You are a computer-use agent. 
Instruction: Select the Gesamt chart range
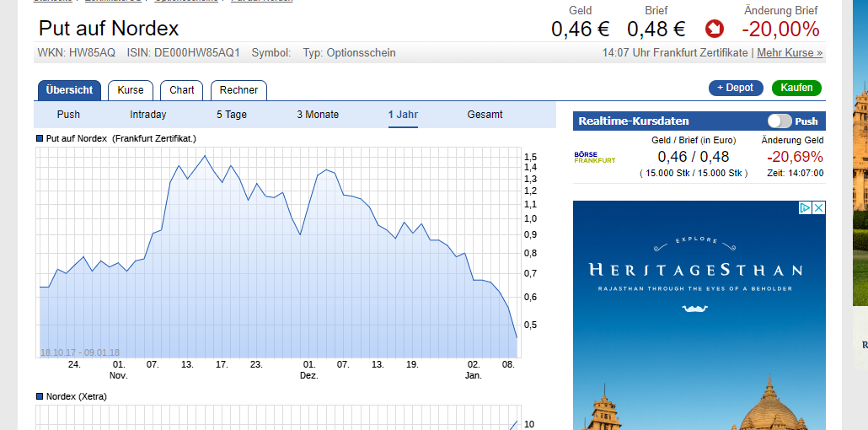coord(485,115)
